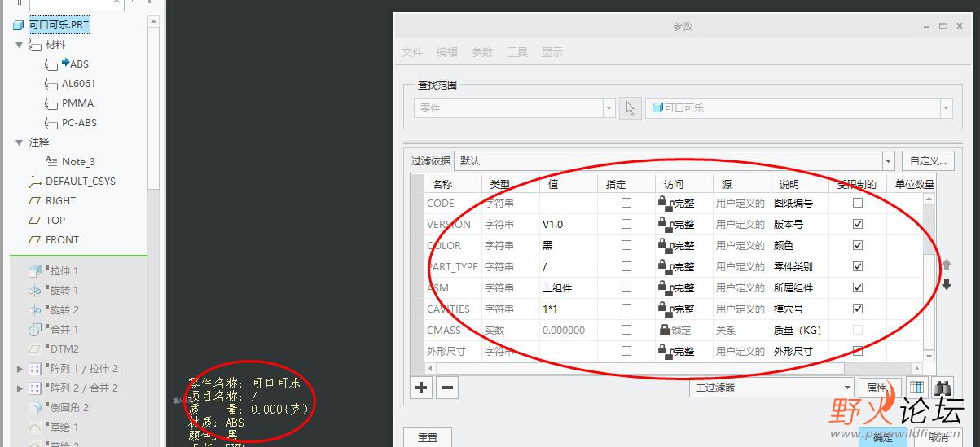980x447 pixels.
Task: Select DTM2 datum plane in tree
Action: point(64,348)
